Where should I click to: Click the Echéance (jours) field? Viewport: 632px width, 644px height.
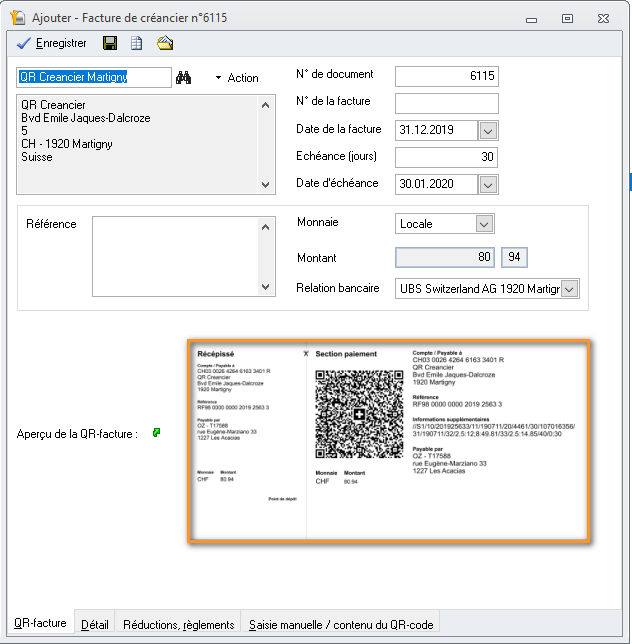[446, 157]
